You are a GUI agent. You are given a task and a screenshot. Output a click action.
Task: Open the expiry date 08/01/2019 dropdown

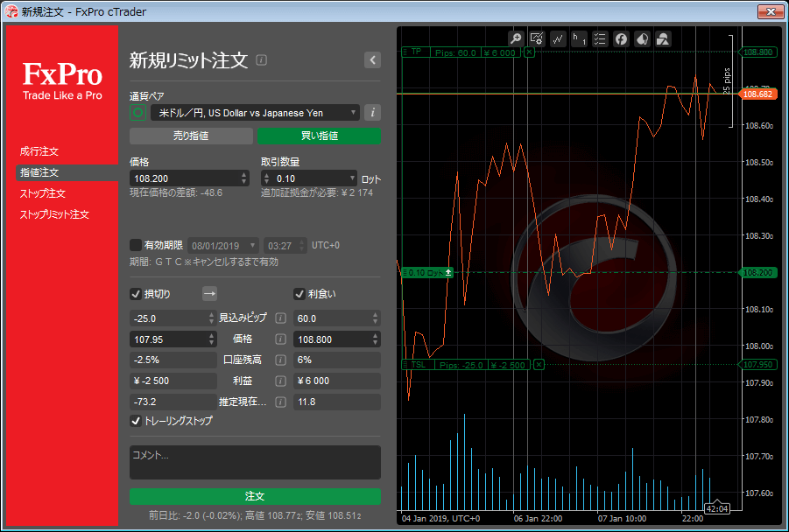point(223,246)
